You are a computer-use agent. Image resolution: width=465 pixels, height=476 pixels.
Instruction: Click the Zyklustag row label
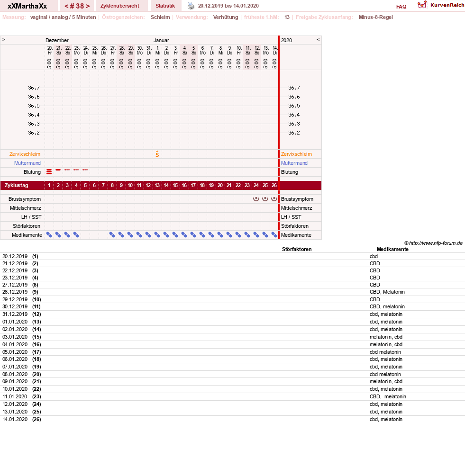pos(17,185)
